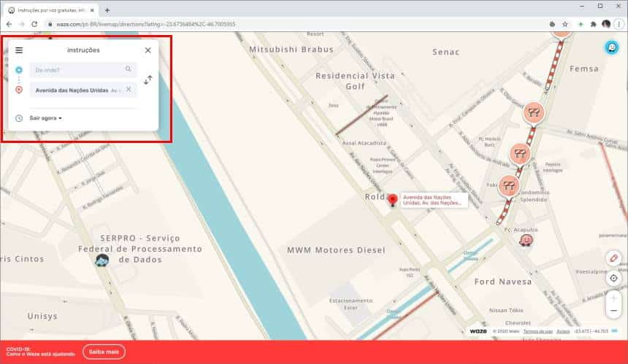
Task: Click the browser back arrow
Action: [9, 24]
